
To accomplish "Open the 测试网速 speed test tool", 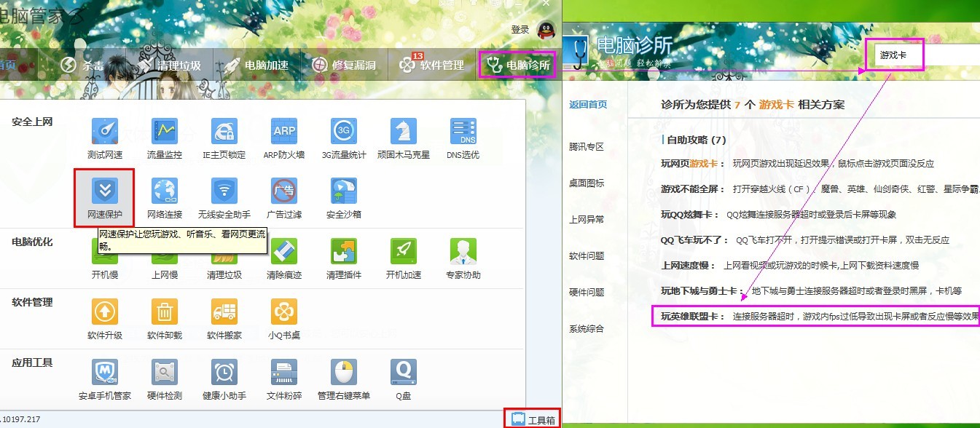I will coord(105,138).
